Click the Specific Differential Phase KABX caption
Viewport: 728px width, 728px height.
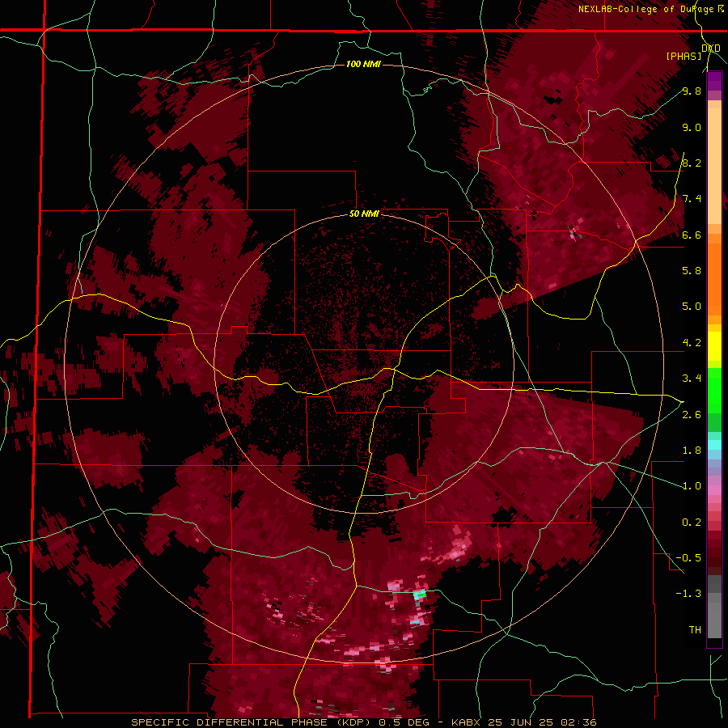[x=364, y=722]
